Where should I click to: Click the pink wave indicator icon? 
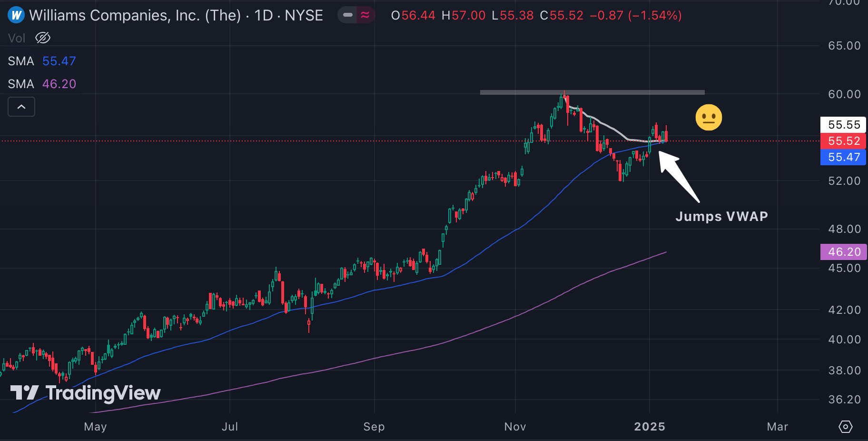pyautogui.click(x=365, y=15)
